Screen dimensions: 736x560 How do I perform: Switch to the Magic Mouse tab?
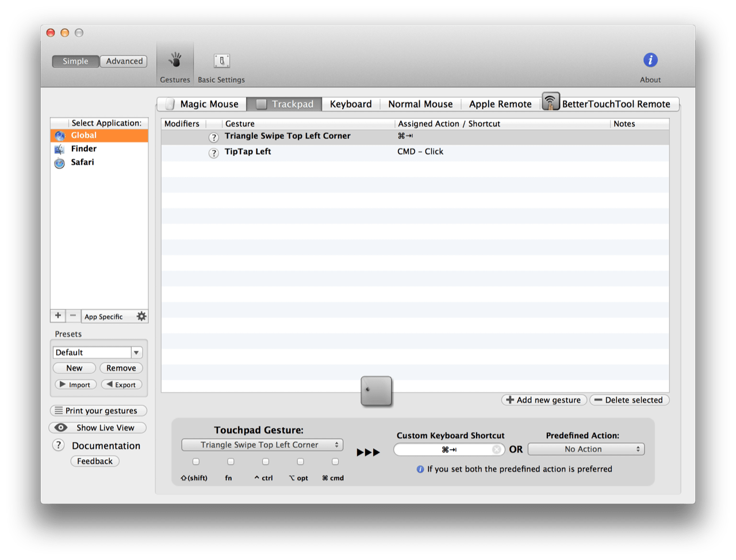[x=202, y=104]
